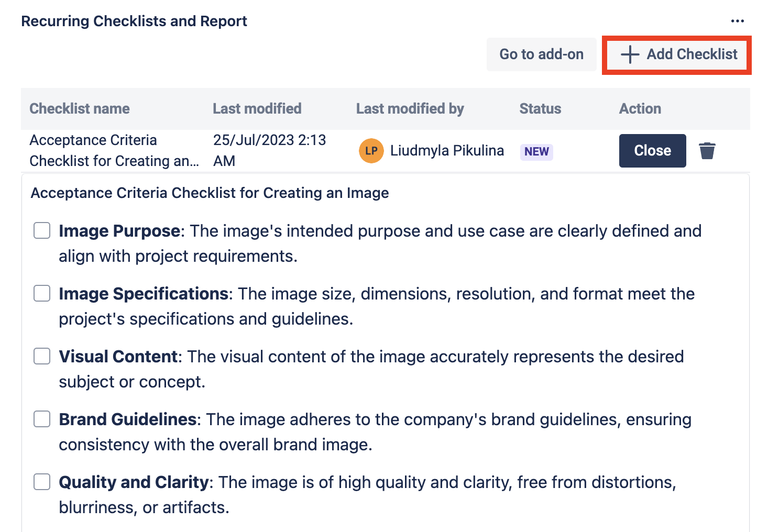
Task: Click the Last modified column header
Action: [x=257, y=108]
